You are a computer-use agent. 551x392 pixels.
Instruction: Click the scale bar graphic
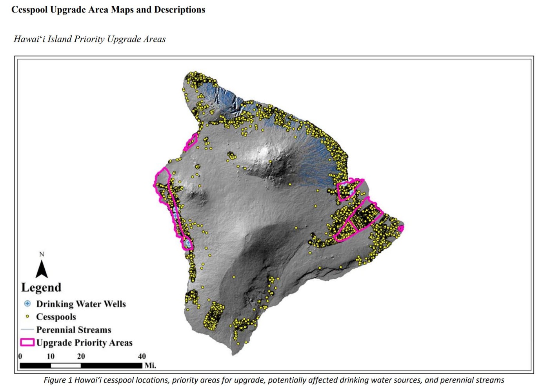click(81, 365)
